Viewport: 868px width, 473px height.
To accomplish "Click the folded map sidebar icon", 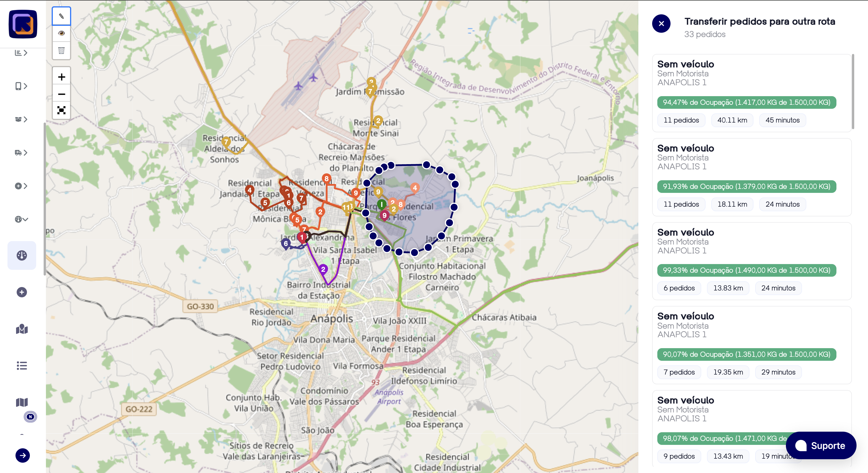I will click(22, 402).
